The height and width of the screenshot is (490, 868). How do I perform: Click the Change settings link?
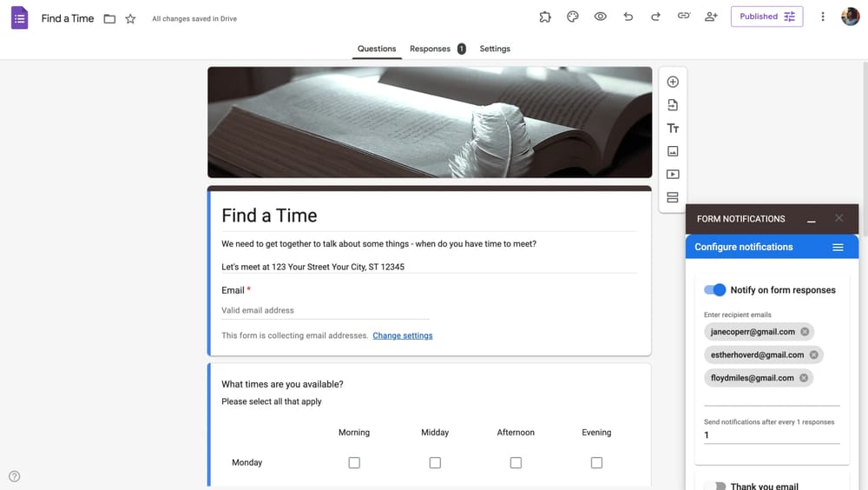pyautogui.click(x=403, y=335)
